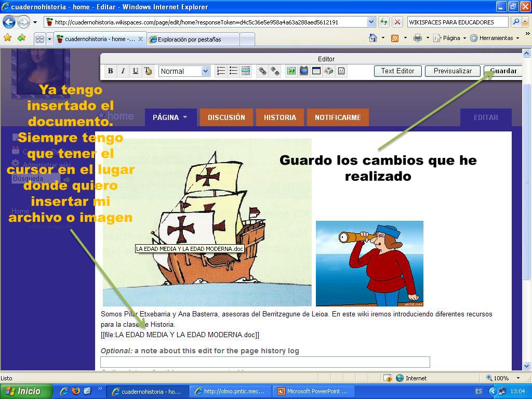The width and height of the screenshot is (532, 399).
Task: Remove link with the broken chain icon
Action: pos(275,71)
